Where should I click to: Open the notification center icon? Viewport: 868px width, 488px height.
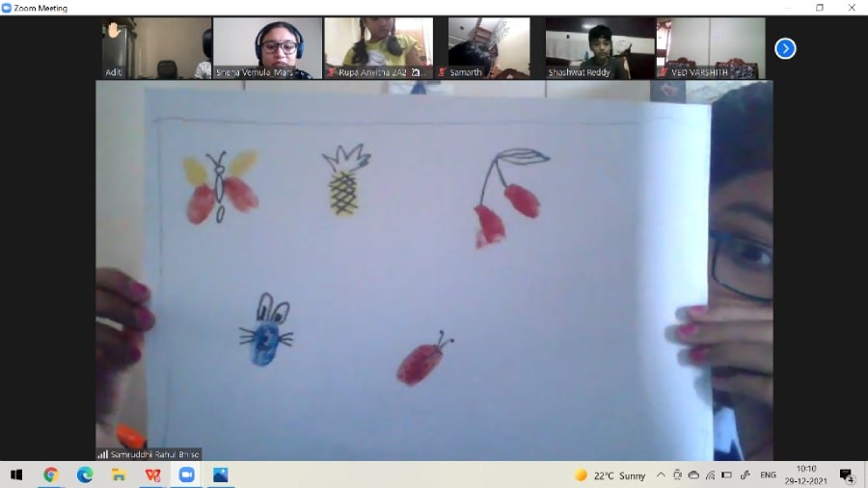tap(846, 474)
